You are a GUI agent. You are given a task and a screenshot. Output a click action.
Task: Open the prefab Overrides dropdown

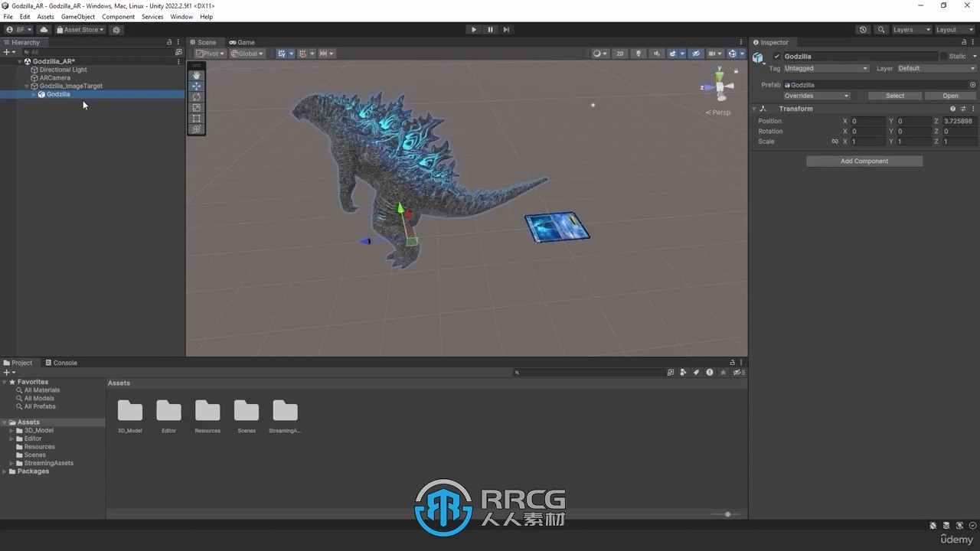click(x=816, y=96)
